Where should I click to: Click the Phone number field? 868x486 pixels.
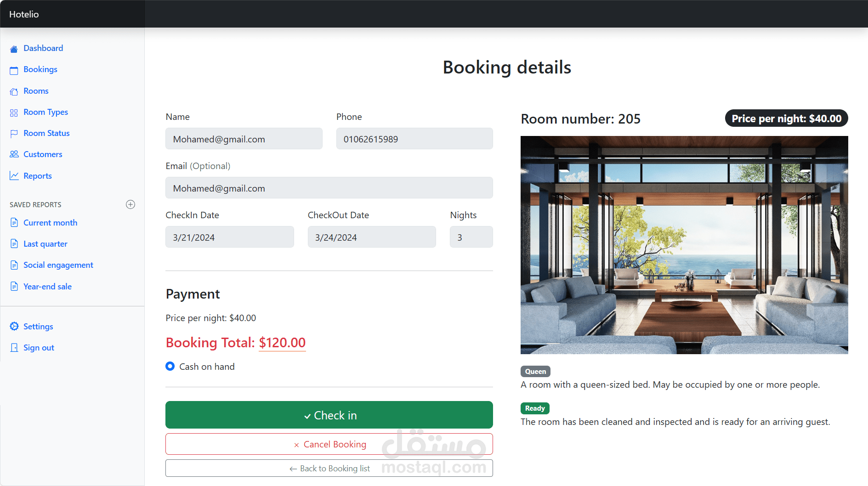coord(414,139)
